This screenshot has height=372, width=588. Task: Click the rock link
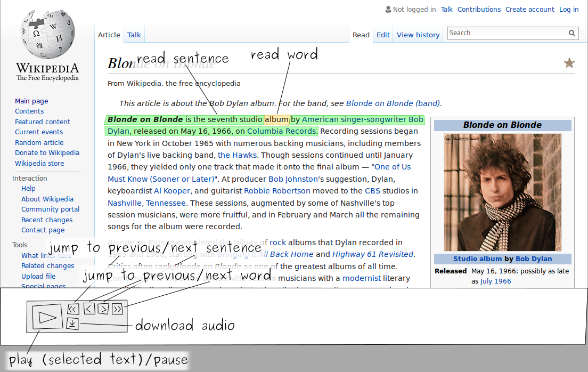click(277, 242)
